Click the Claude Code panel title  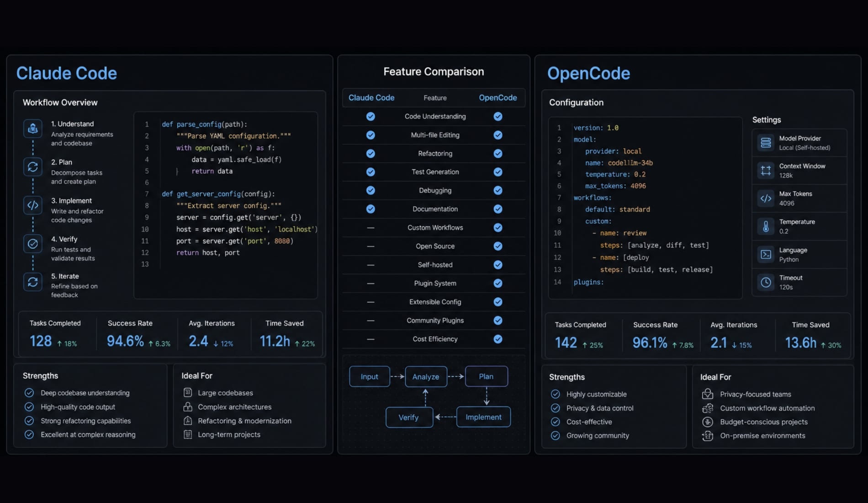click(x=67, y=73)
